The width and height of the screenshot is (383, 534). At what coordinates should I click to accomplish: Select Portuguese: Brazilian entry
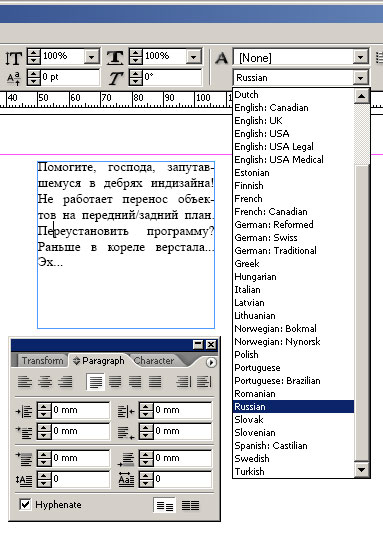293,380
